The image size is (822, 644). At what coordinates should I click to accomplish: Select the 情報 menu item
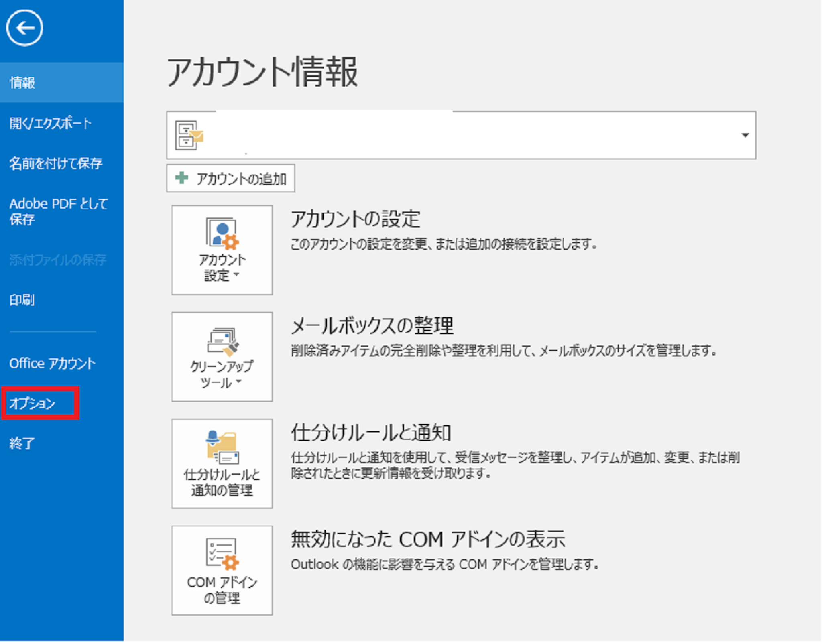pos(22,83)
